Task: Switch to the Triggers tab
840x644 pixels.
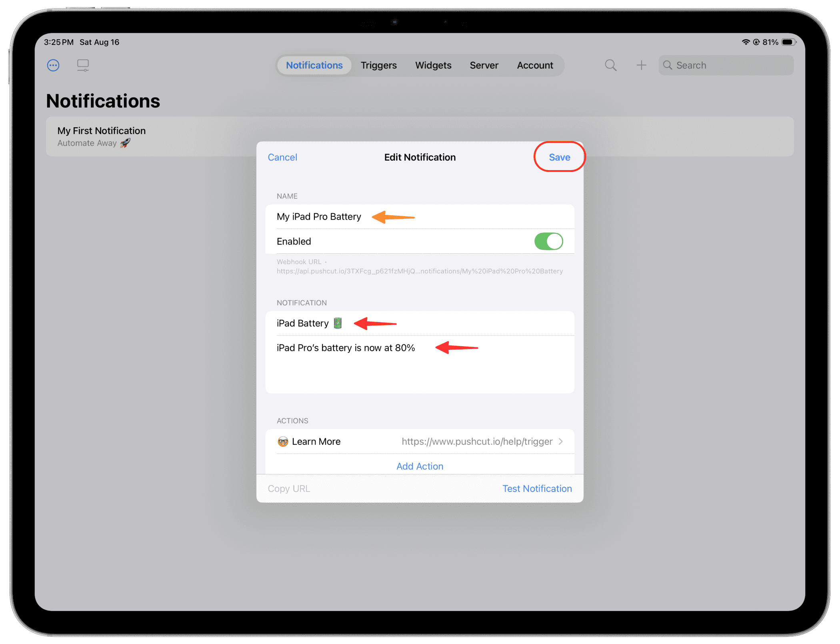Action: click(x=378, y=65)
